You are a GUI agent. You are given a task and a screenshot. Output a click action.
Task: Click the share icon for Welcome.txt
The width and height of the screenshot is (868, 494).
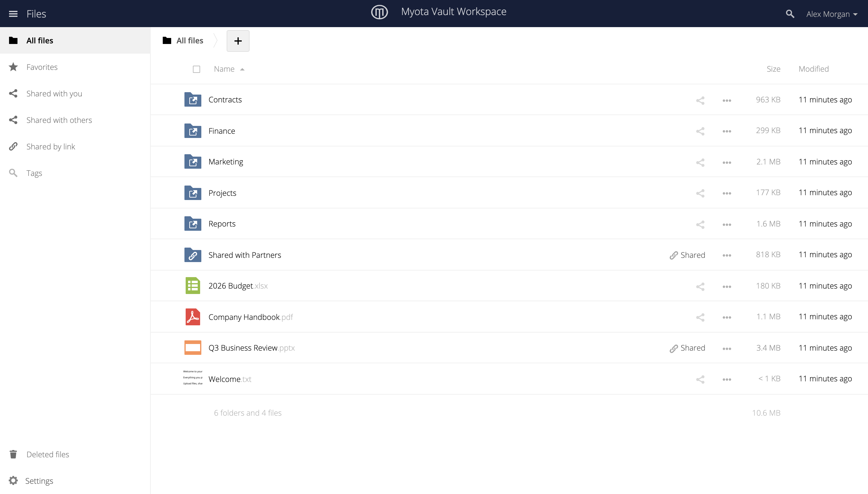pyautogui.click(x=700, y=379)
